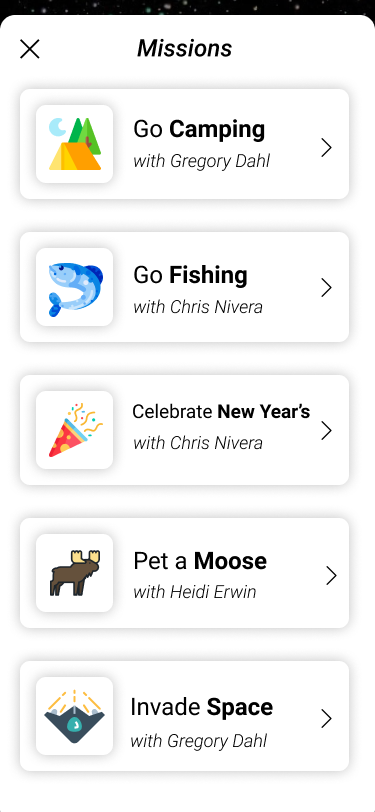The image size is (375, 812).
Task: Expand the Celebrate New Year's chevron
Action: pyautogui.click(x=326, y=430)
